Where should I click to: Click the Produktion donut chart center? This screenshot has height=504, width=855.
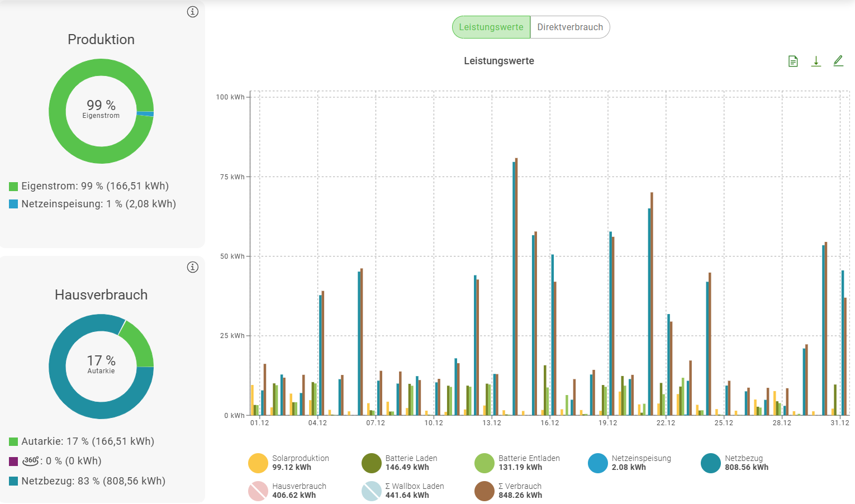pyautogui.click(x=101, y=111)
